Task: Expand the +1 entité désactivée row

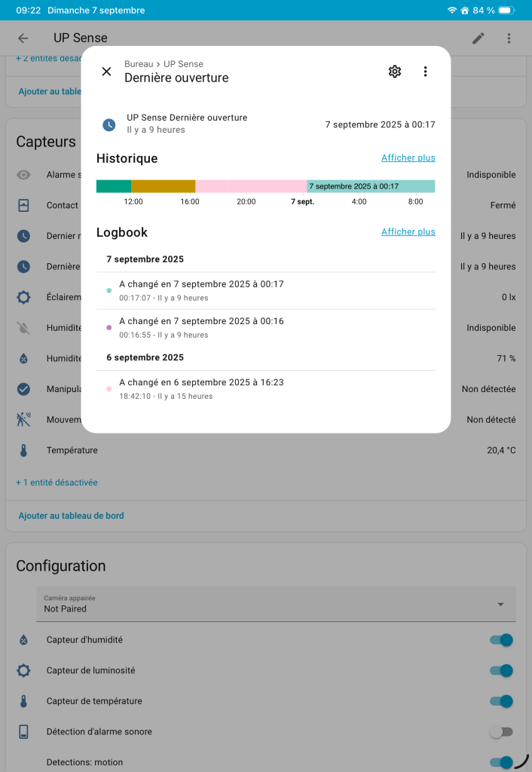Action: click(x=57, y=482)
